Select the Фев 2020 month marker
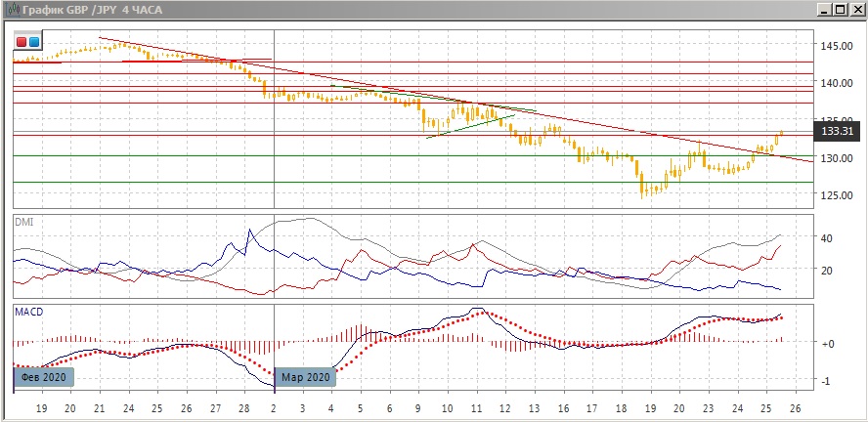The height and width of the screenshot is (422, 868). coord(43,376)
